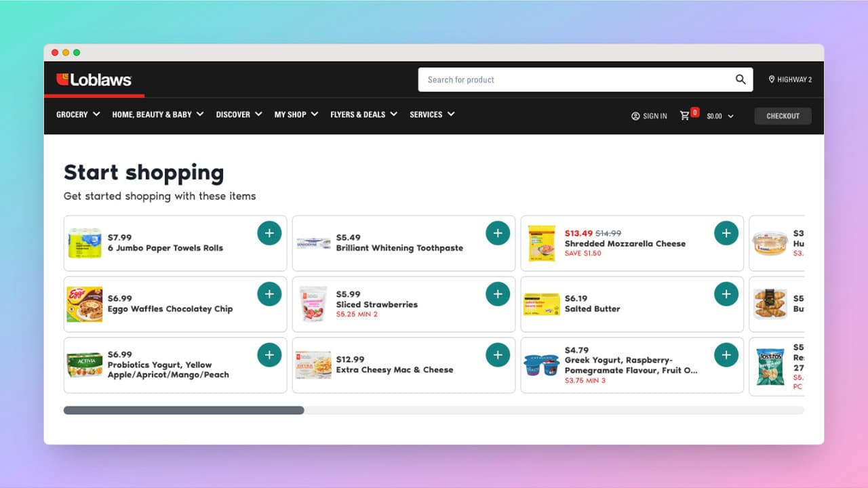Add 6 Jumbo Paper Towels Rolls to cart
Screen dimensions: 868x488
tap(269, 233)
